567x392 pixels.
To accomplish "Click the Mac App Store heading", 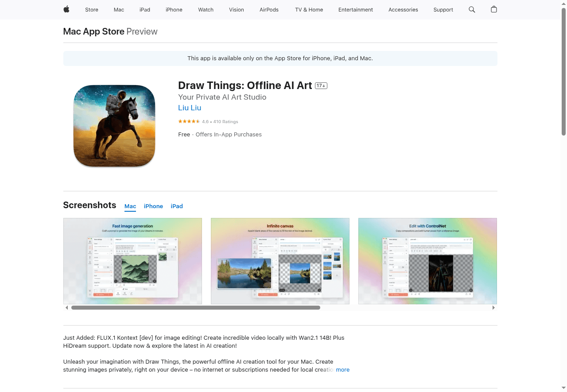I will 93,31.
